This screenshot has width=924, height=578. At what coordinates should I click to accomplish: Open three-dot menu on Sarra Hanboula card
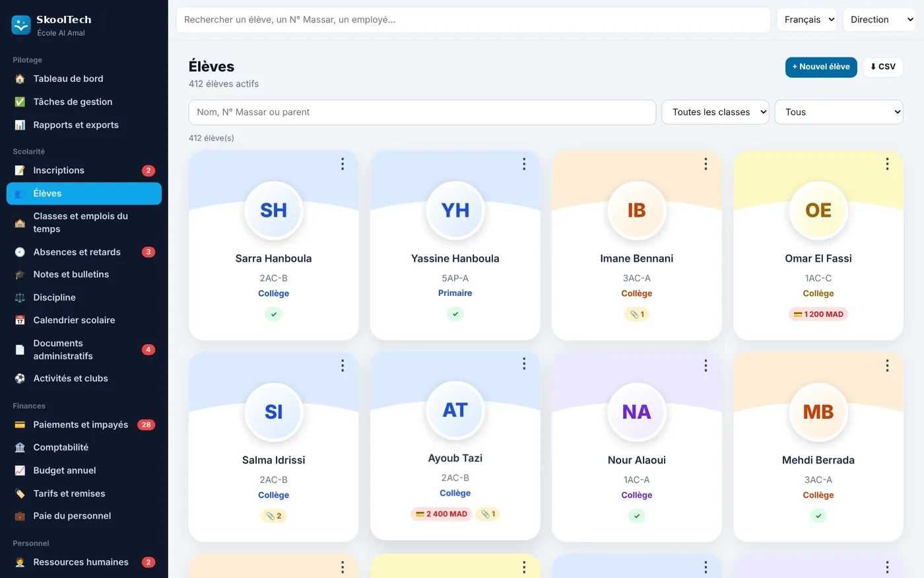tap(343, 164)
